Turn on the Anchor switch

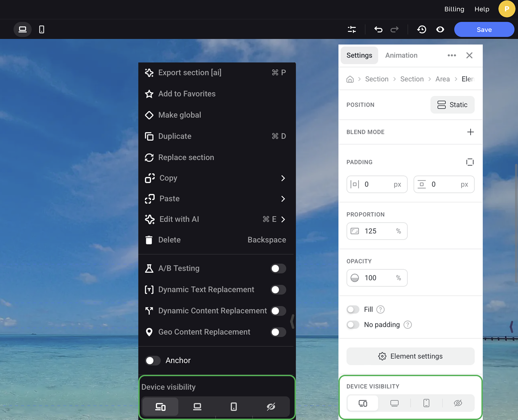(153, 361)
